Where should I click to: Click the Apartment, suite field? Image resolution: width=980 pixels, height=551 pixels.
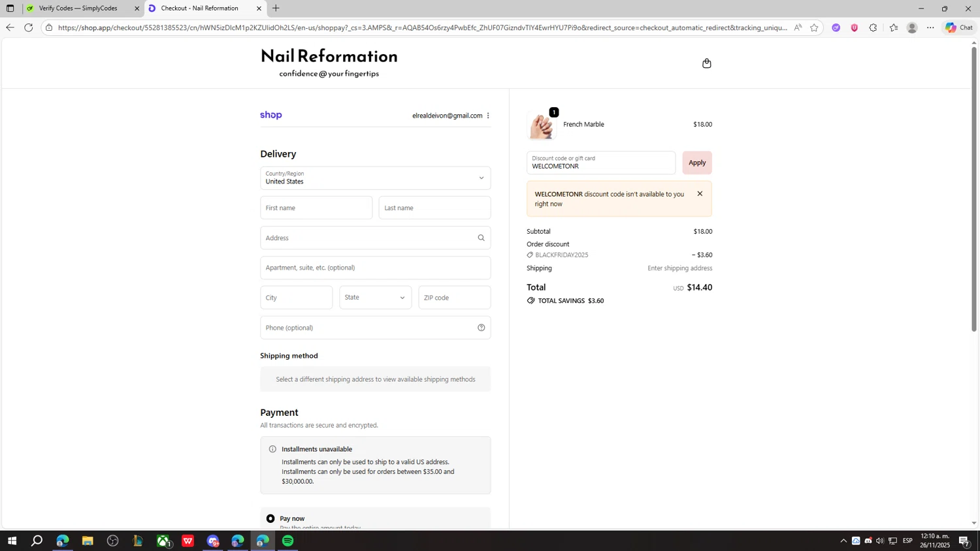point(375,268)
